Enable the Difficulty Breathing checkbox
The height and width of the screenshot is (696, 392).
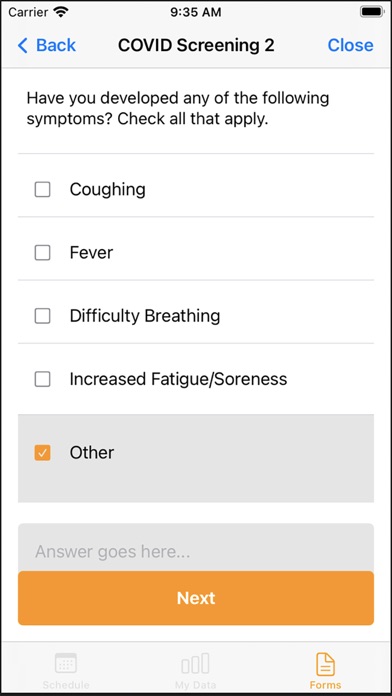(43, 316)
